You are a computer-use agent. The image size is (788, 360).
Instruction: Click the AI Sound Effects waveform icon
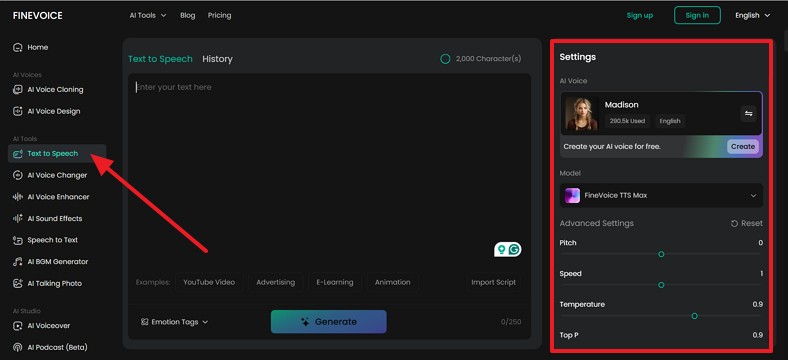point(18,218)
